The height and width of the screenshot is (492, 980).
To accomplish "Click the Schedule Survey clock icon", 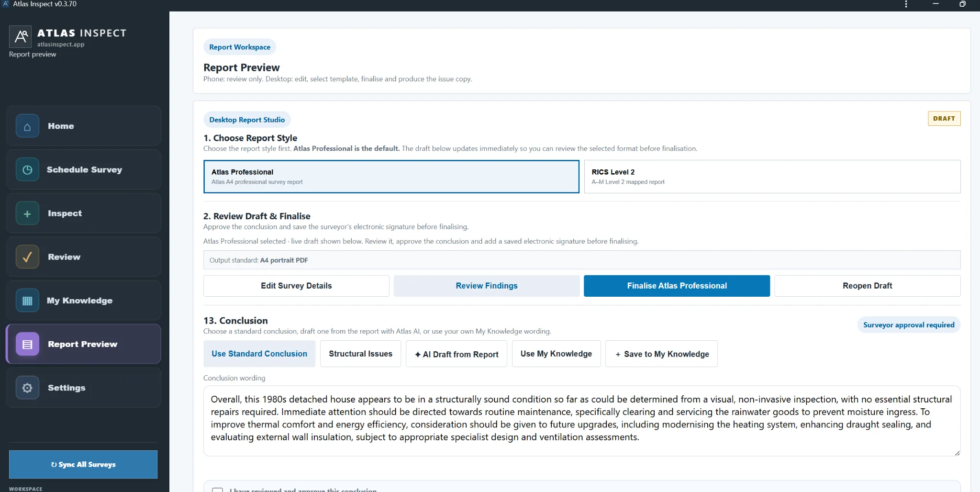I will [x=27, y=170].
